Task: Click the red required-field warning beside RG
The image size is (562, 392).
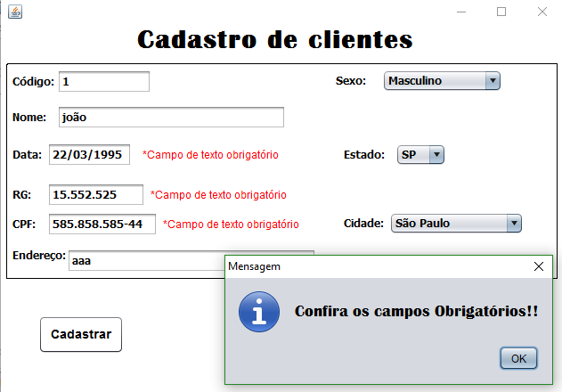Action: [x=218, y=195]
